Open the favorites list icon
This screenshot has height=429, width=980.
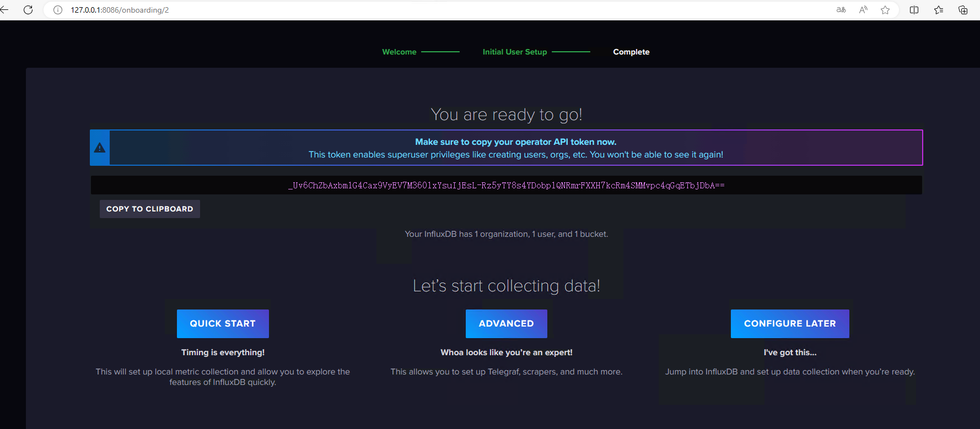click(939, 10)
